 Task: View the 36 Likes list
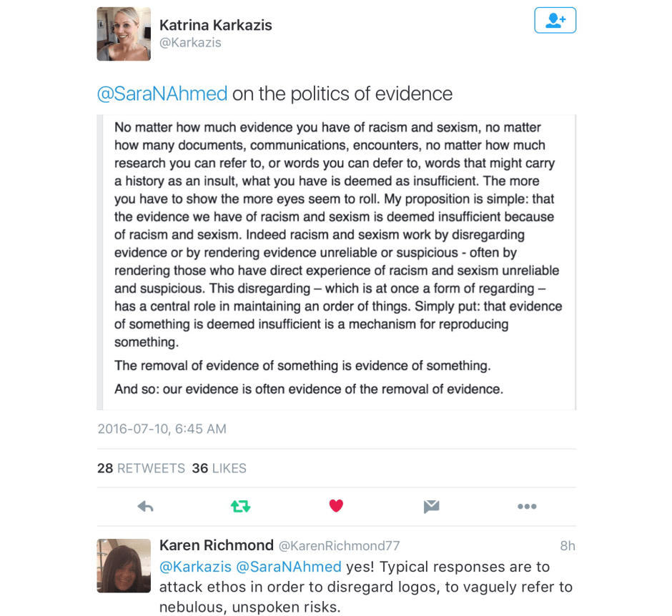tap(219, 468)
